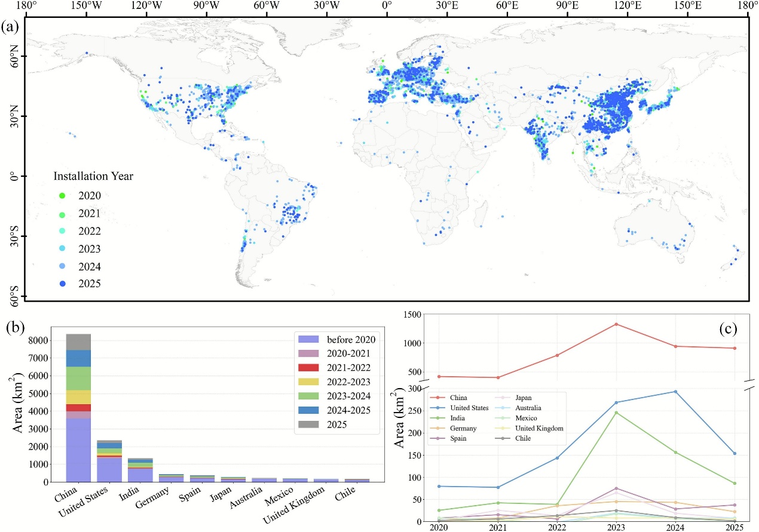Click the United States 2024 peak data point

coord(675,392)
